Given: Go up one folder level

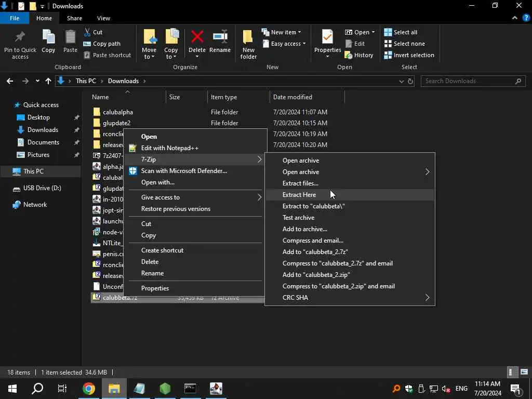Looking at the screenshot, I should point(48,81).
